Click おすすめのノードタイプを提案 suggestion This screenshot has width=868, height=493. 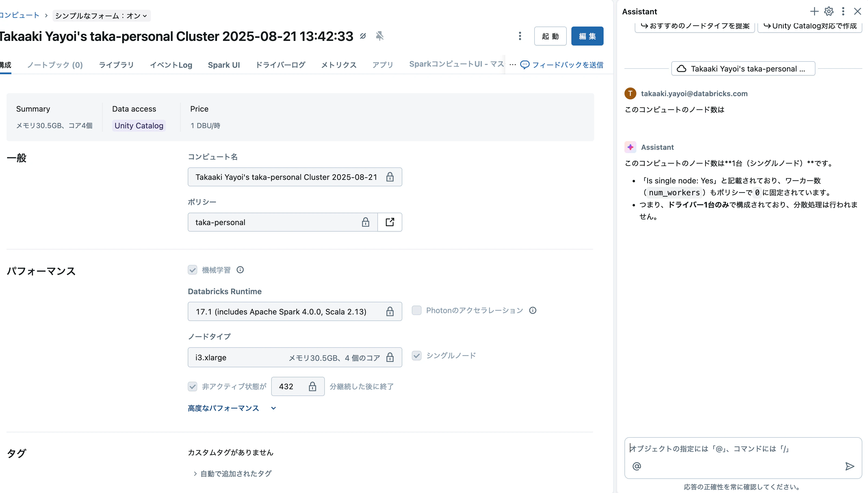pyautogui.click(x=695, y=26)
